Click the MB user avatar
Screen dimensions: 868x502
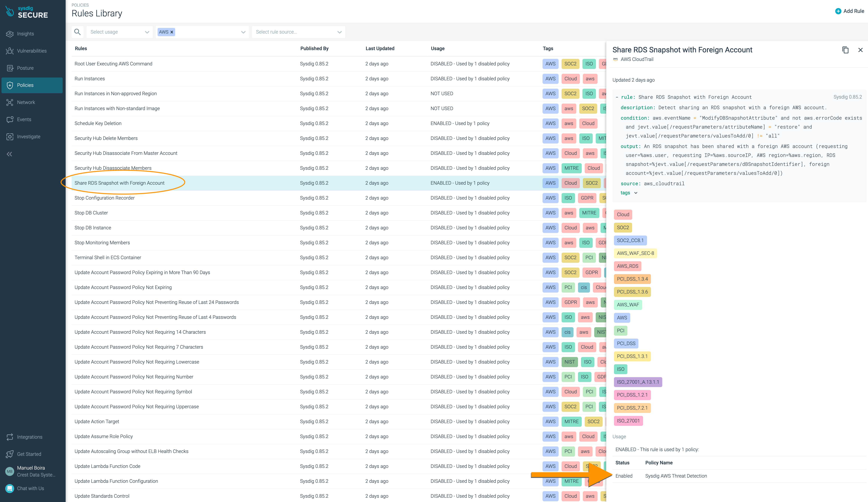click(x=10, y=471)
